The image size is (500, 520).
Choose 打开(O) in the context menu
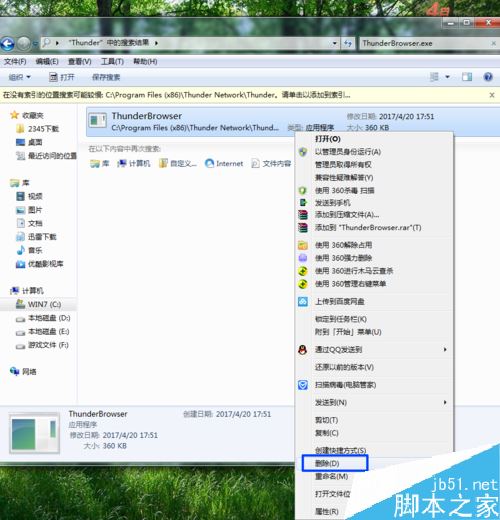(374, 139)
